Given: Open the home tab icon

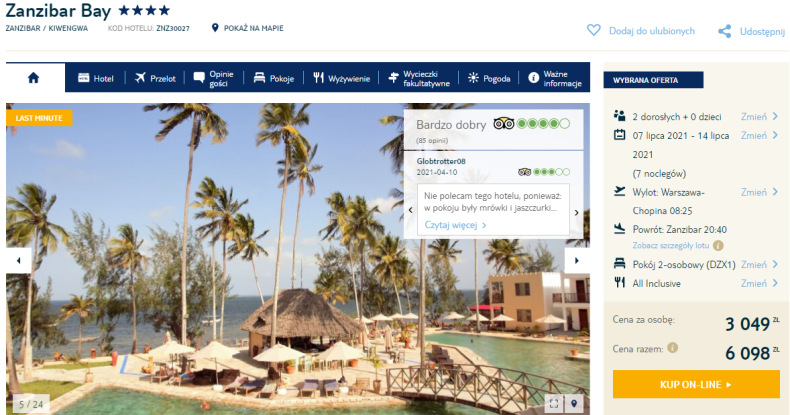Looking at the screenshot, I should 33,78.
